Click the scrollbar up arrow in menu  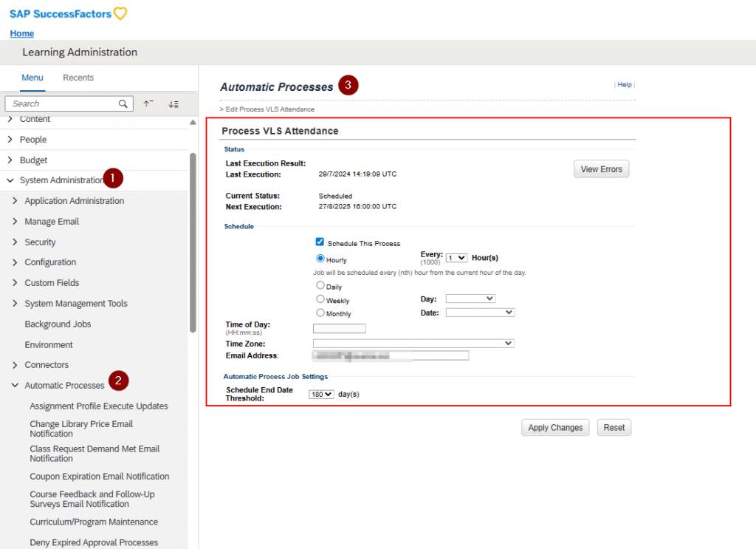coord(193,123)
